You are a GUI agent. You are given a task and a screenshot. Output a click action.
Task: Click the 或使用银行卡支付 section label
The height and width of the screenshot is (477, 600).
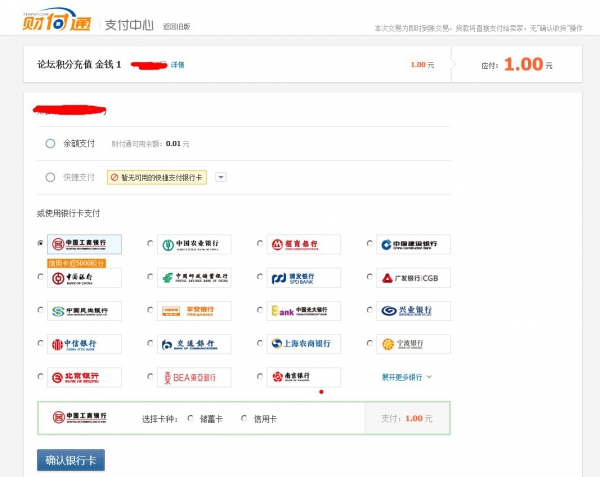(x=68, y=213)
